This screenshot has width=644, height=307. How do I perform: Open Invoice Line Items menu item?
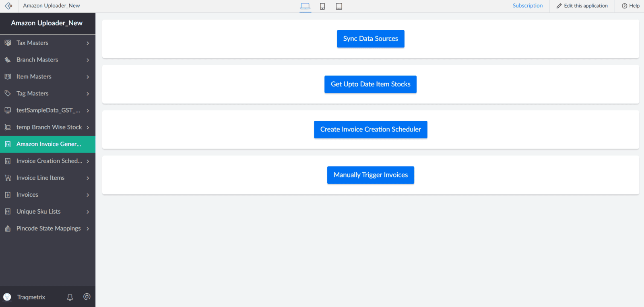point(47,178)
